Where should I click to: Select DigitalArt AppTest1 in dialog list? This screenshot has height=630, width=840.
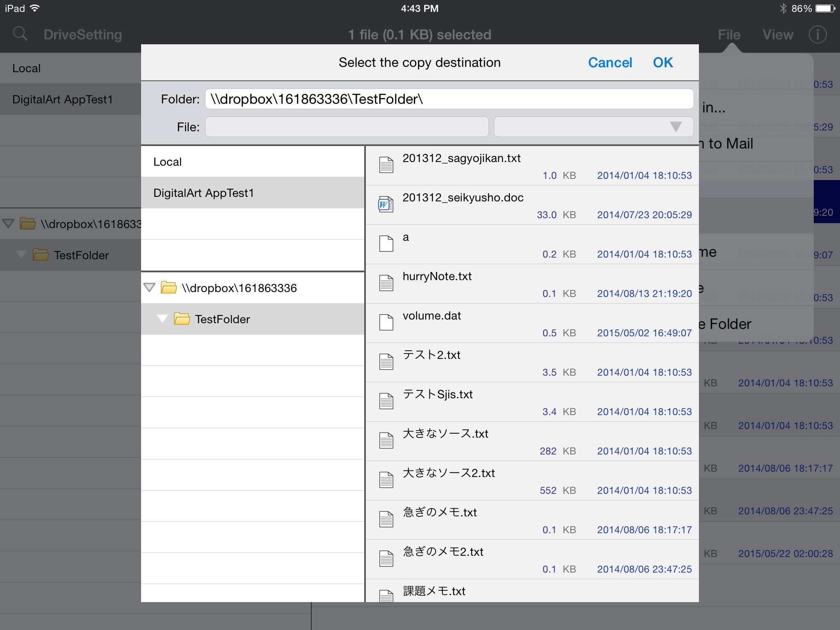(x=253, y=193)
